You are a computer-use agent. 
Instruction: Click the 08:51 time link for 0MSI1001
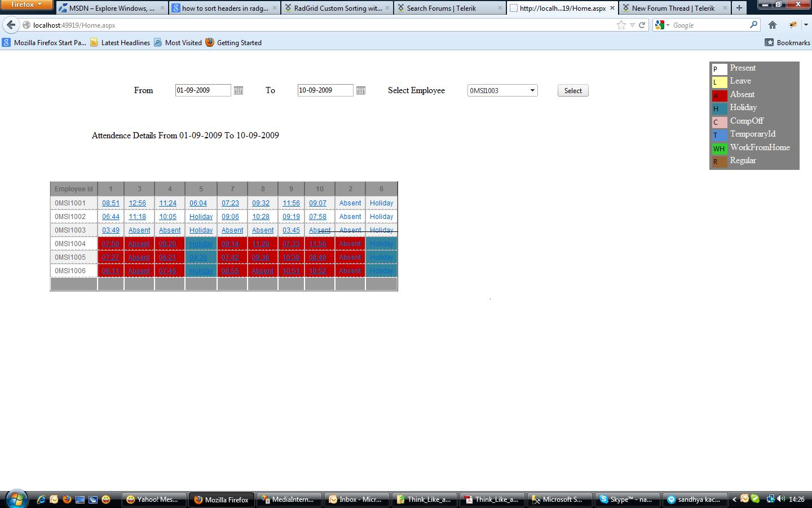tap(111, 203)
